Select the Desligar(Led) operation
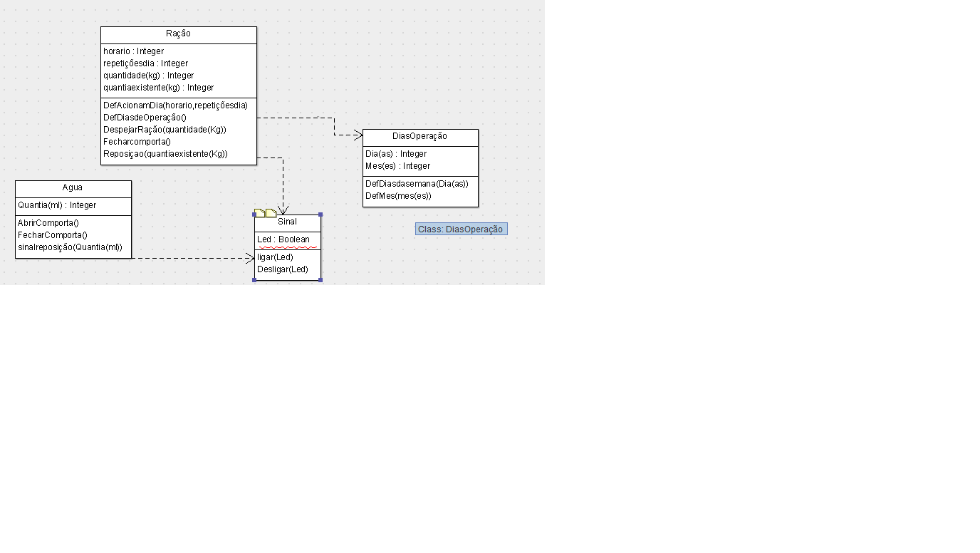Screen dimensions: 980x553 pyautogui.click(x=283, y=269)
